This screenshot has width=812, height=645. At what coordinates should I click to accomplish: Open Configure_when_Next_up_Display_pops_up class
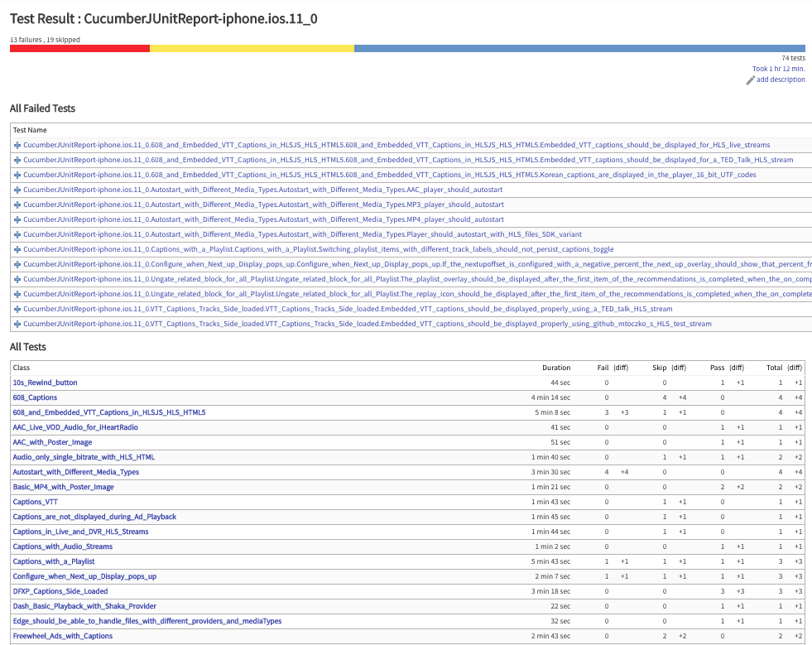coord(85,577)
